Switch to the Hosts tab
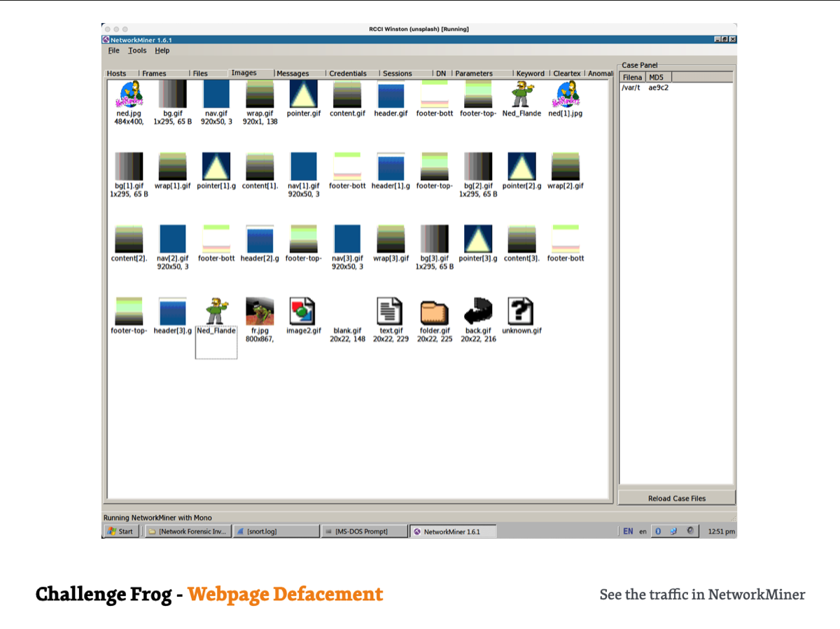This screenshot has height=629, width=840. pos(117,74)
